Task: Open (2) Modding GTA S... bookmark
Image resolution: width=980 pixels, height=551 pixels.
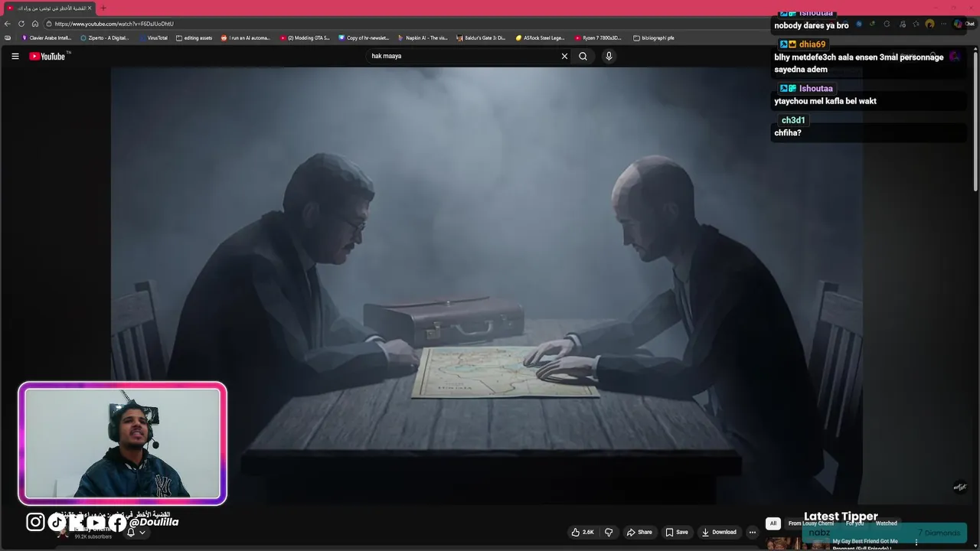Action: point(305,37)
